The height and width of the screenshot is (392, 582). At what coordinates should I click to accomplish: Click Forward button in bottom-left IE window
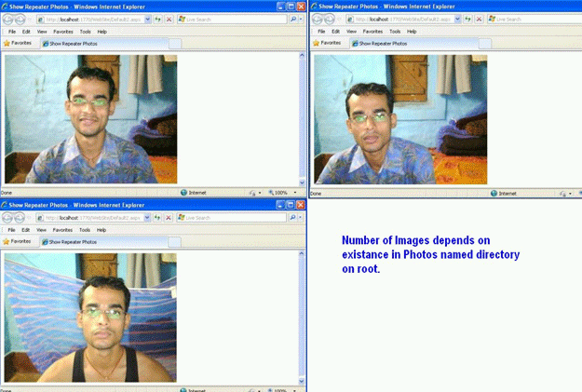[20, 218]
